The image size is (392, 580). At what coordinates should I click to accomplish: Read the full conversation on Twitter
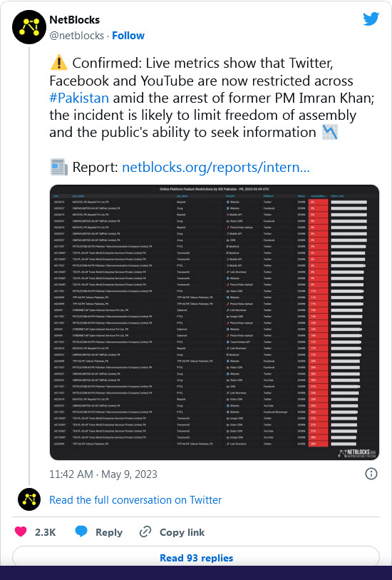coord(135,499)
